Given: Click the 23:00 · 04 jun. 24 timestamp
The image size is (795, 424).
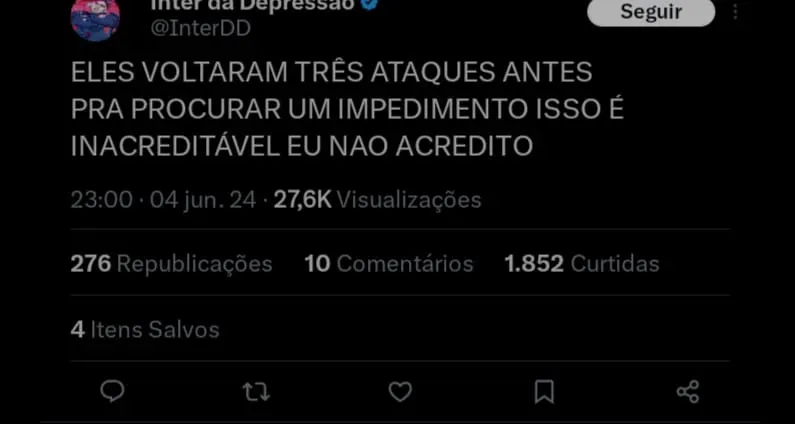Looking at the screenshot, I should 163,200.
